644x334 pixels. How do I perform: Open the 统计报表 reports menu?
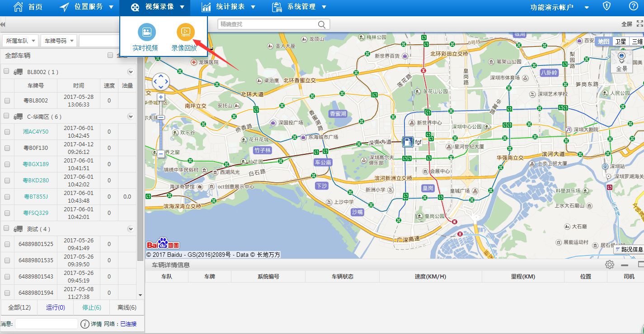tap(229, 7)
